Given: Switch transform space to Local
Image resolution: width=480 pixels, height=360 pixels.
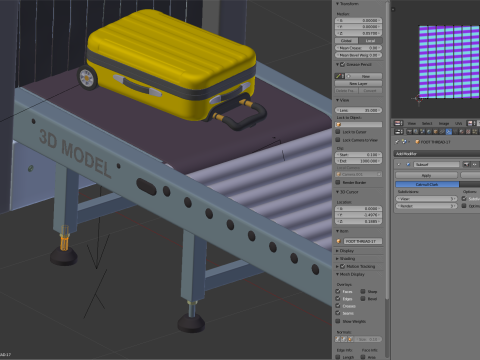Looking at the screenshot, I should (370, 41).
